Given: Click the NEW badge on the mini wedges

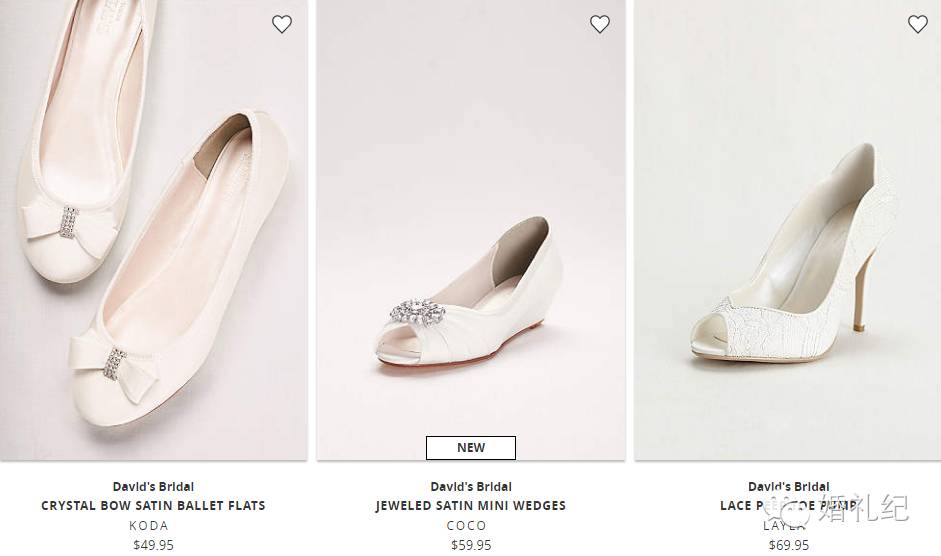Looking at the screenshot, I should click(470, 447).
